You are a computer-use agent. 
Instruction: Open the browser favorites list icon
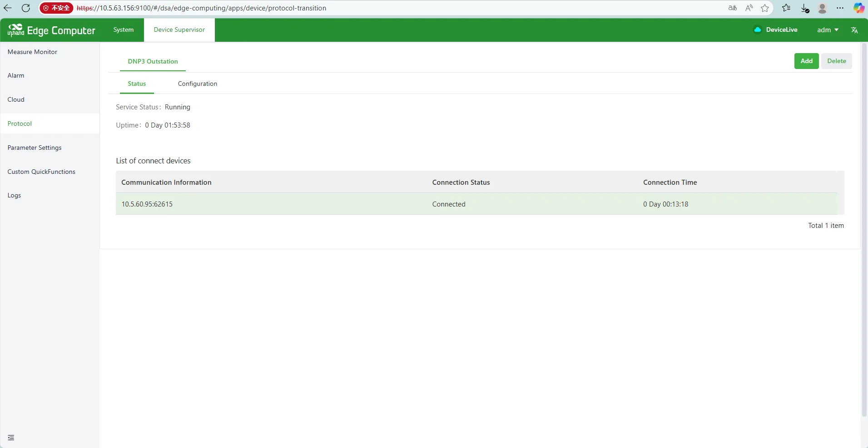786,8
